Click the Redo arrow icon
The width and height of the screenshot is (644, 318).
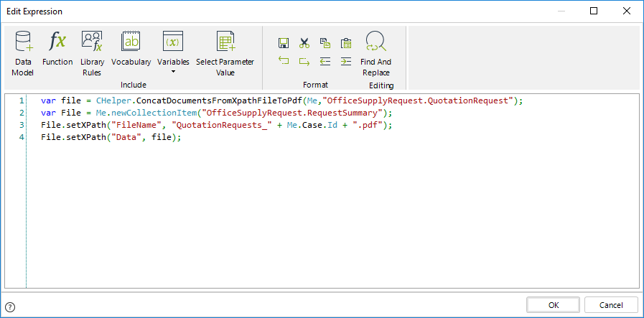(x=304, y=62)
